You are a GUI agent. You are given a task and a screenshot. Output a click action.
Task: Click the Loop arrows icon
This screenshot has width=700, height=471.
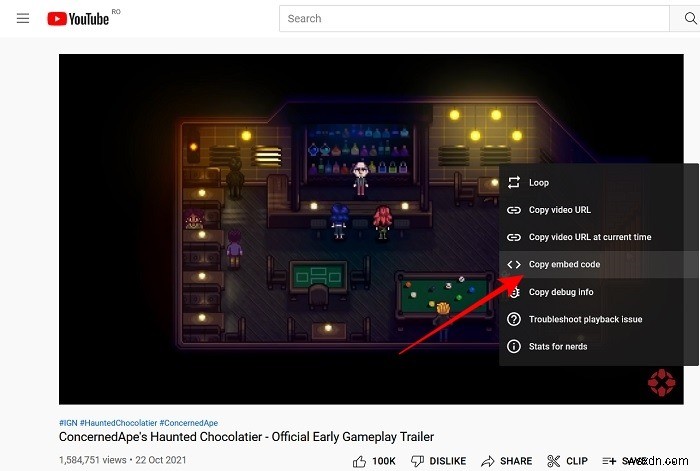click(514, 182)
